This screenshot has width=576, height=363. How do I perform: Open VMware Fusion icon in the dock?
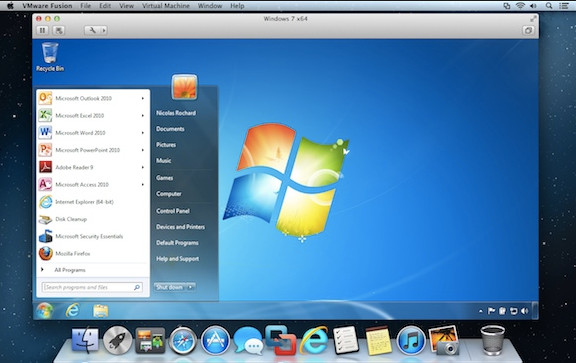(281, 340)
